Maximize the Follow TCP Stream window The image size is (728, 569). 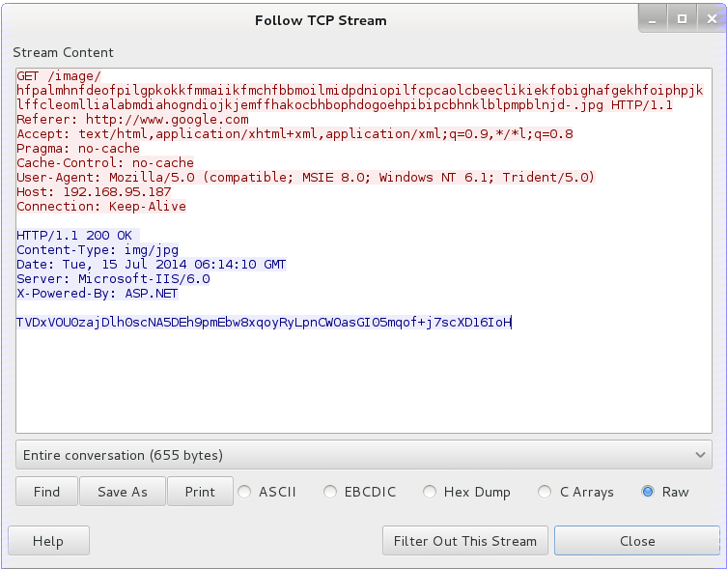point(682,18)
